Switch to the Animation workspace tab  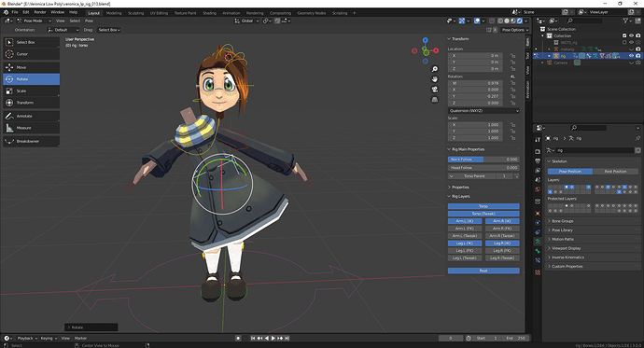coord(231,13)
